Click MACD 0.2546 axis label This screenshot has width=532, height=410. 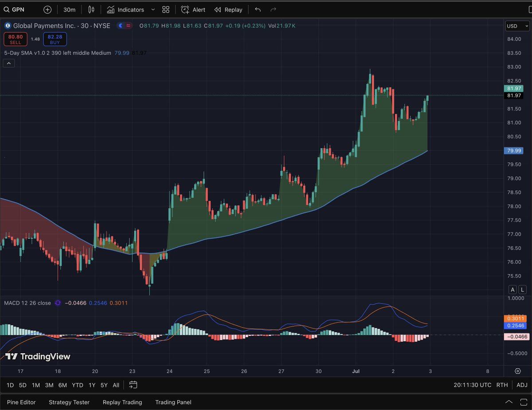(x=515, y=326)
